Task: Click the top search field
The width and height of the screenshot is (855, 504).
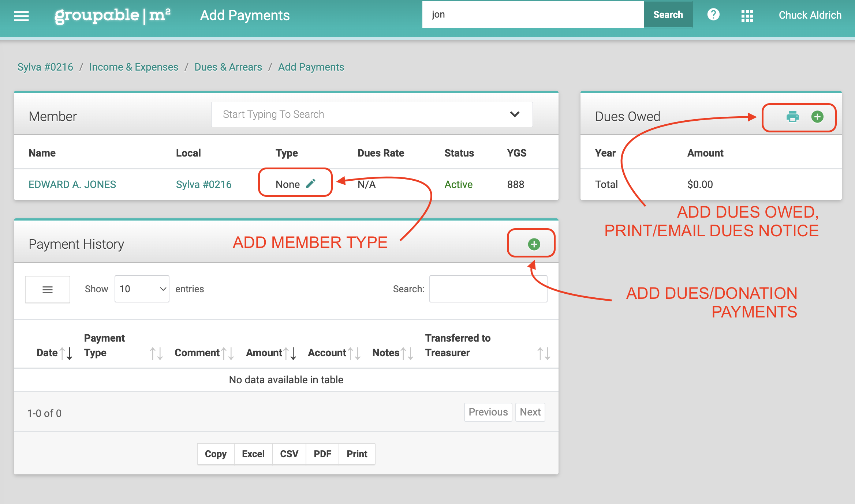Action: click(x=533, y=15)
